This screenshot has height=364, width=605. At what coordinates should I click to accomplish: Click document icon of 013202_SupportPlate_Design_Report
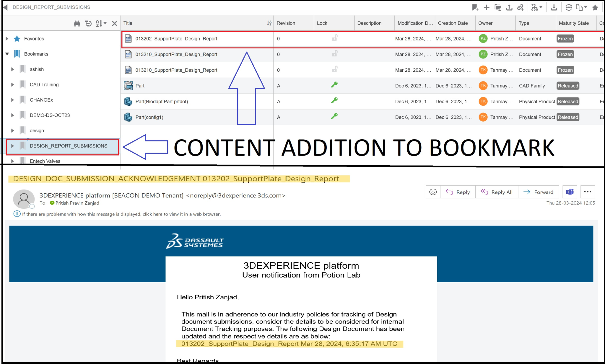click(x=128, y=39)
